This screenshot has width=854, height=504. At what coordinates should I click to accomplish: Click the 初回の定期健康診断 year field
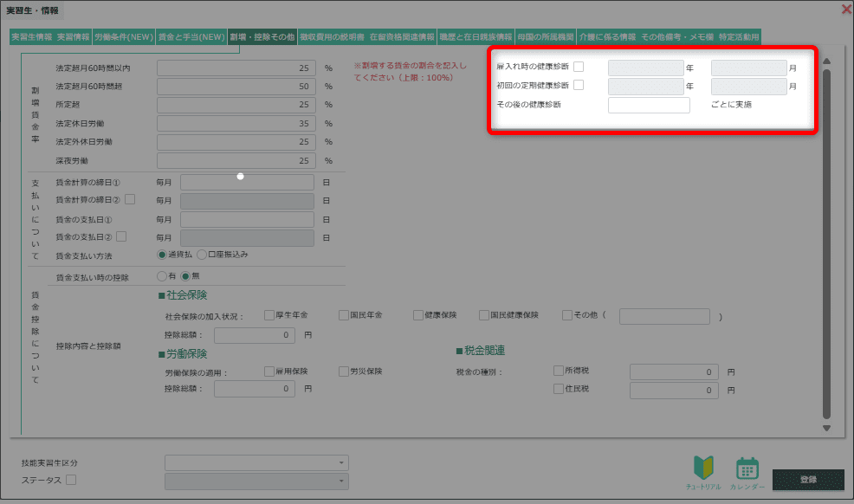click(x=646, y=87)
